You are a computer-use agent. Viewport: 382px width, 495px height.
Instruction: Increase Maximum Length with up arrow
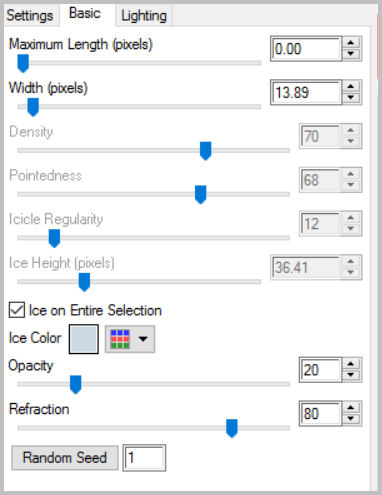click(x=351, y=43)
